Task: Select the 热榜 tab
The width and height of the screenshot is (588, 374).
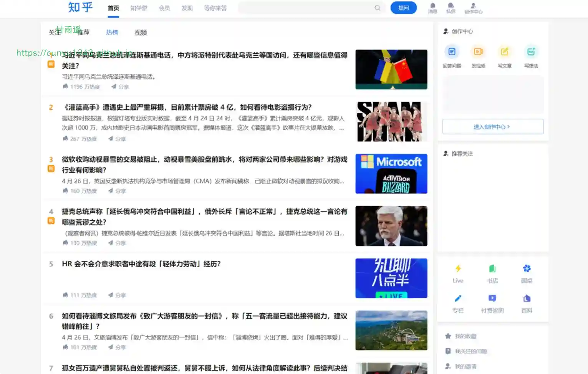Action: coord(112,33)
